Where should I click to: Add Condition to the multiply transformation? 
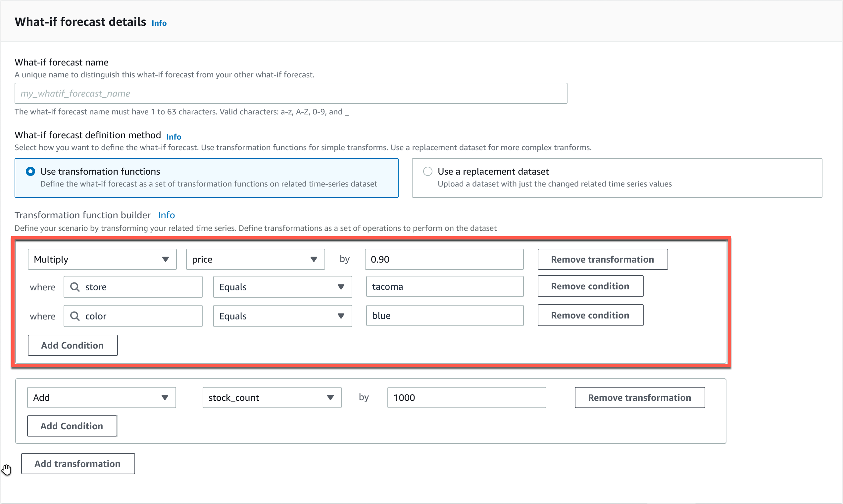[73, 345]
